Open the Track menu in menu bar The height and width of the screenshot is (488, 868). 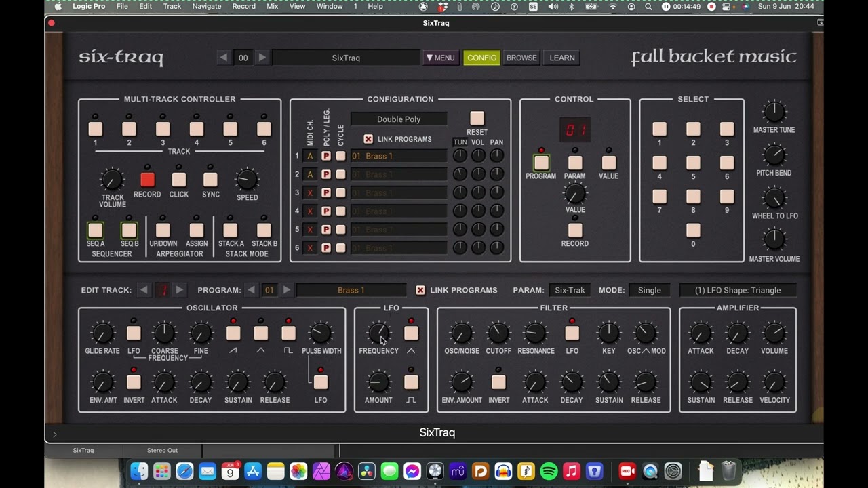[x=172, y=6]
